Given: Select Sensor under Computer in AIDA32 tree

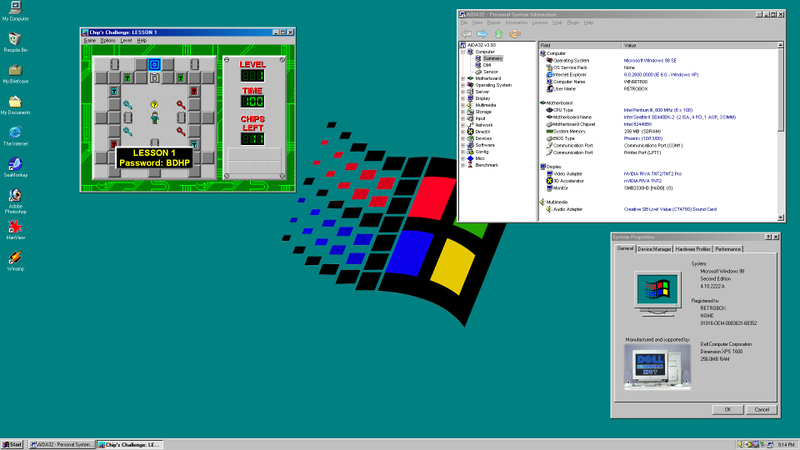Looking at the screenshot, I should 490,72.
